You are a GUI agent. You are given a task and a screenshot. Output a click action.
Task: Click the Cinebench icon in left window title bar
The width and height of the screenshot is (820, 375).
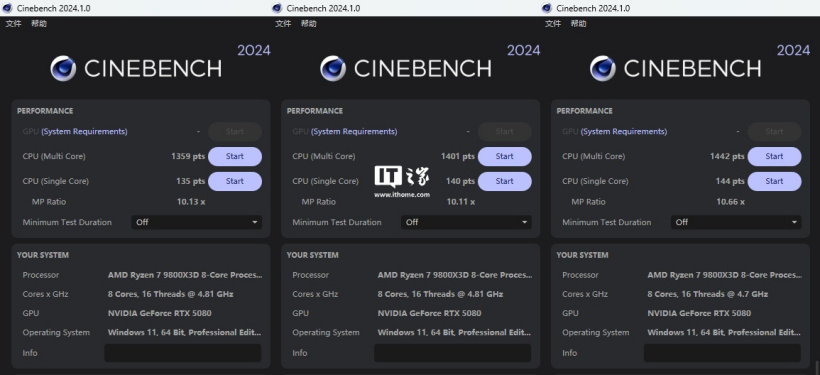coord(7,8)
